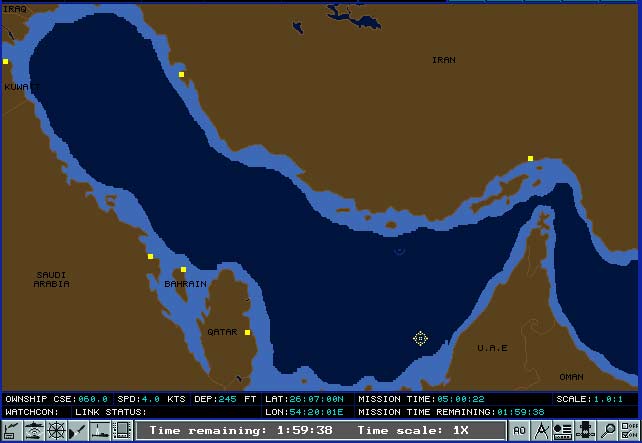Viewport: 642px width, 443px height.
Task: Click the yellow marker near Kuwait
Action: [5, 62]
